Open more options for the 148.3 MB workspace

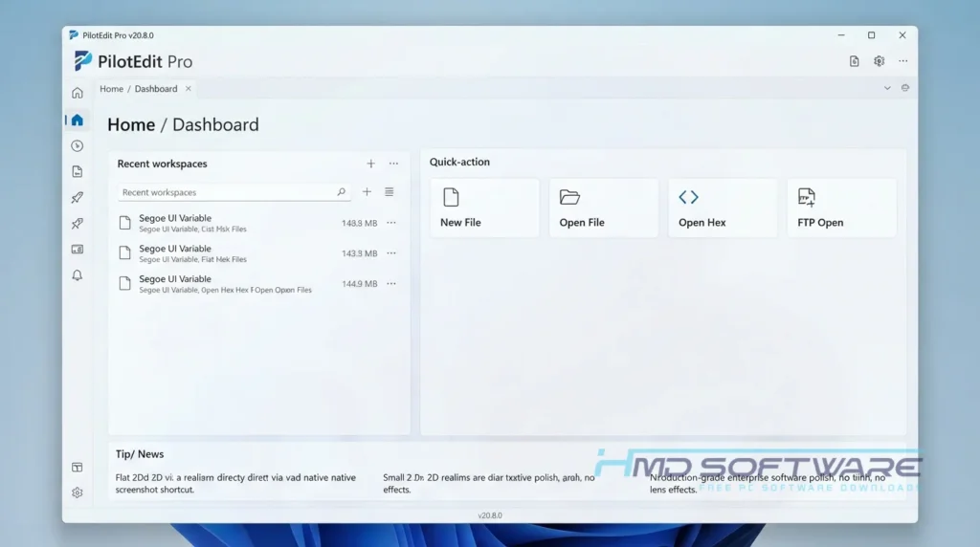(x=391, y=222)
